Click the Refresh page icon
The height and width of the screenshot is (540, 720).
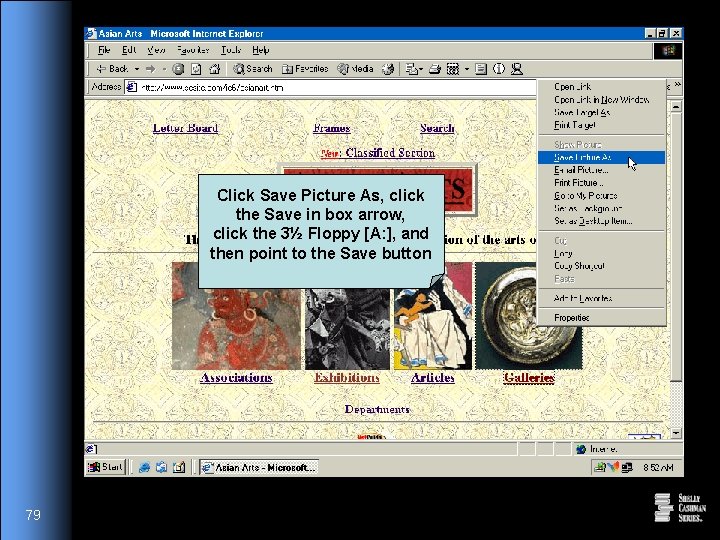point(196,69)
